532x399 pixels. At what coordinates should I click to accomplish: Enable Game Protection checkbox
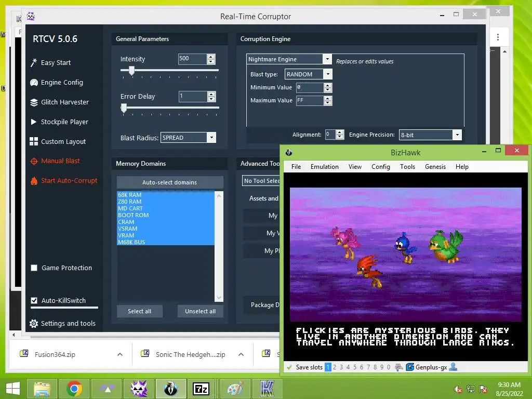34,268
